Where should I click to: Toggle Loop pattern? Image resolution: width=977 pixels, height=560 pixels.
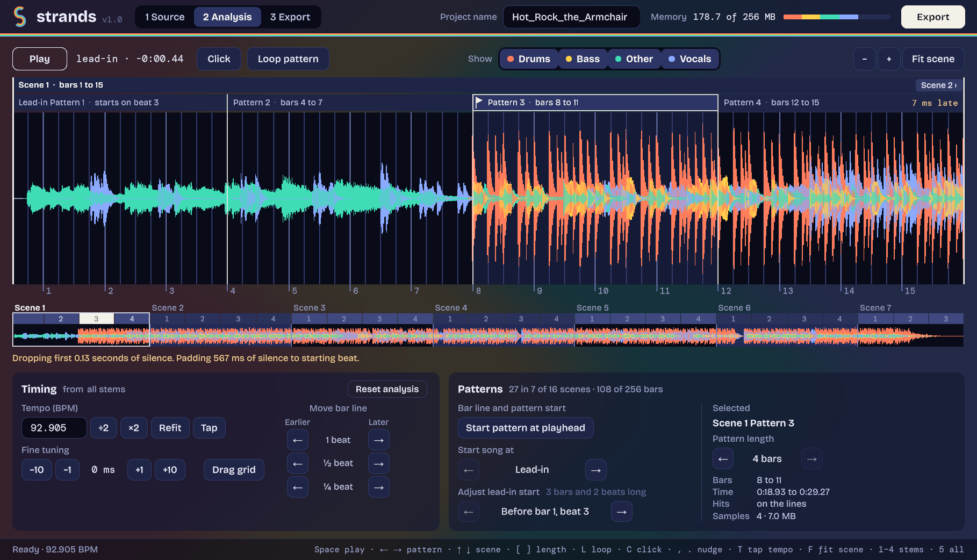pyautogui.click(x=288, y=59)
